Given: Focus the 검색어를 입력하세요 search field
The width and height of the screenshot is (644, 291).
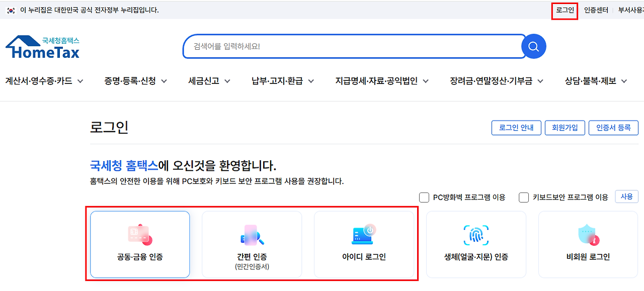Looking at the screenshot, I should pyautogui.click(x=352, y=47).
